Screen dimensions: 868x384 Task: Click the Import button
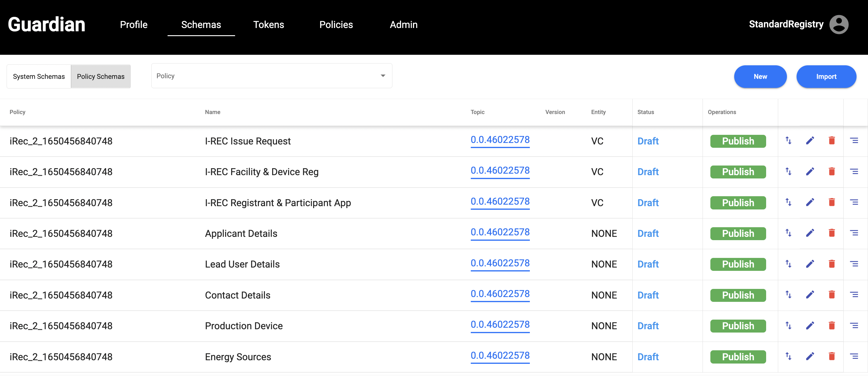pos(826,76)
